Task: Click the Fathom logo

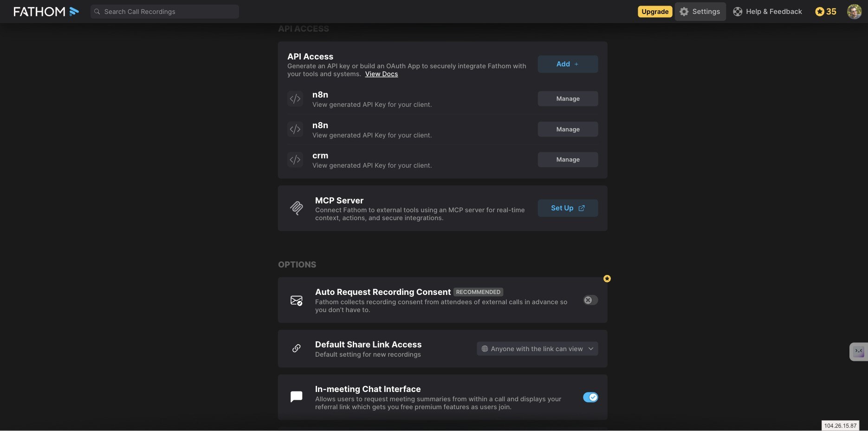Action: pyautogui.click(x=46, y=12)
